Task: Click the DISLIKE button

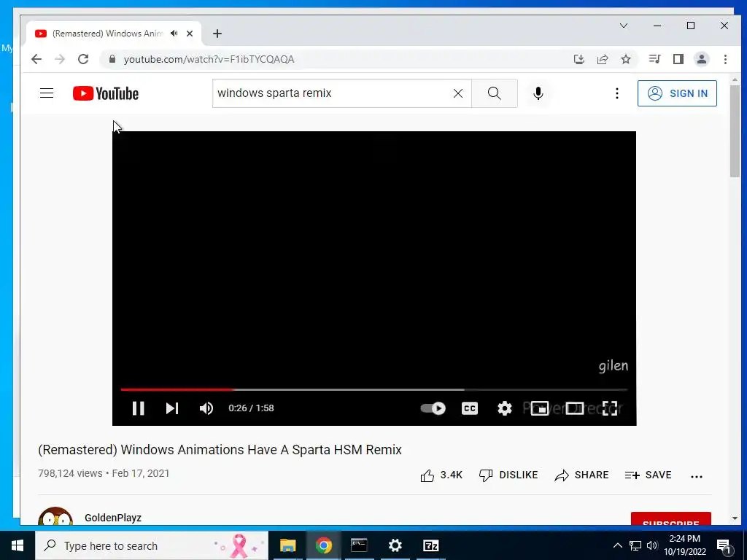Action: [508, 475]
